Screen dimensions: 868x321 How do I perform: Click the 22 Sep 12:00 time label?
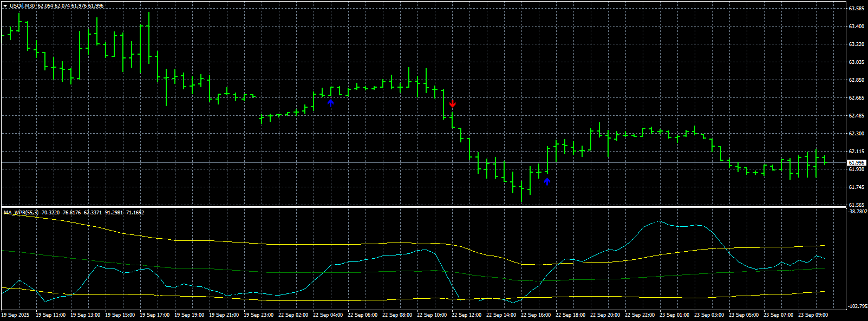[x=466, y=315]
